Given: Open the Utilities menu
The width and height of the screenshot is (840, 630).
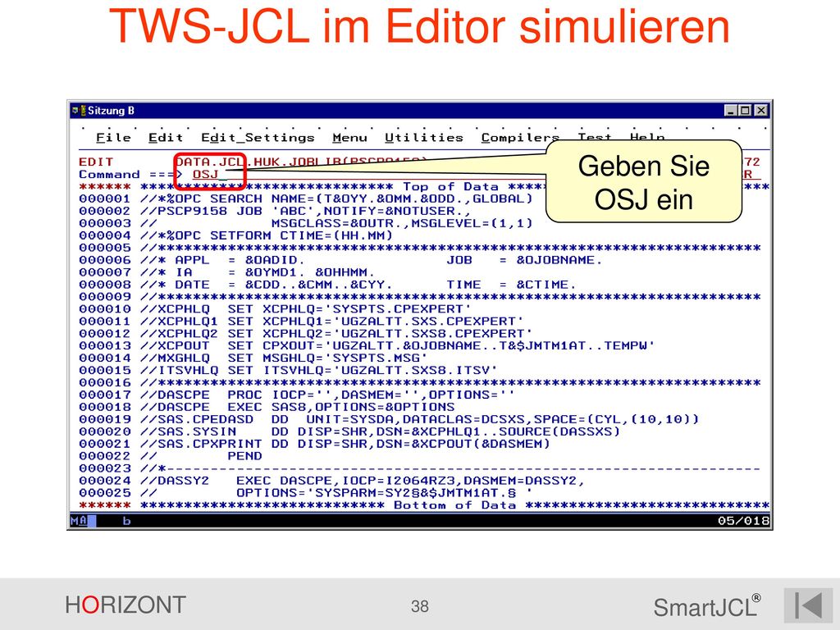Looking at the screenshot, I should [424, 138].
